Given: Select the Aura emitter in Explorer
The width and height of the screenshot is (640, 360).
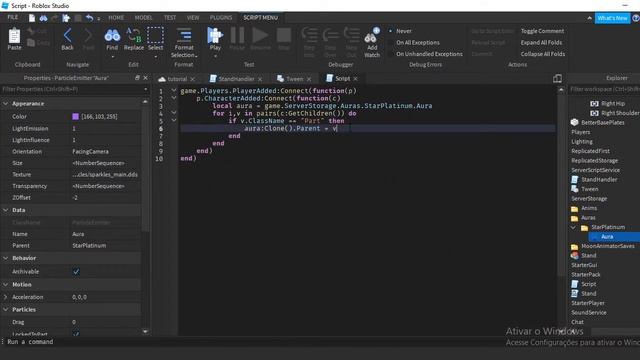Looking at the screenshot, I should [x=607, y=237].
